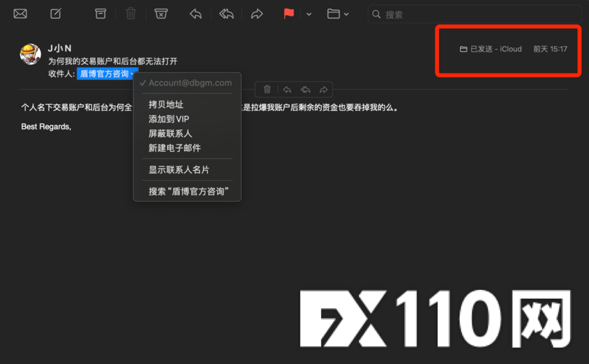This screenshot has height=364, width=589.
Task: Click the Get Mail envelope icon
Action: pos(20,14)
